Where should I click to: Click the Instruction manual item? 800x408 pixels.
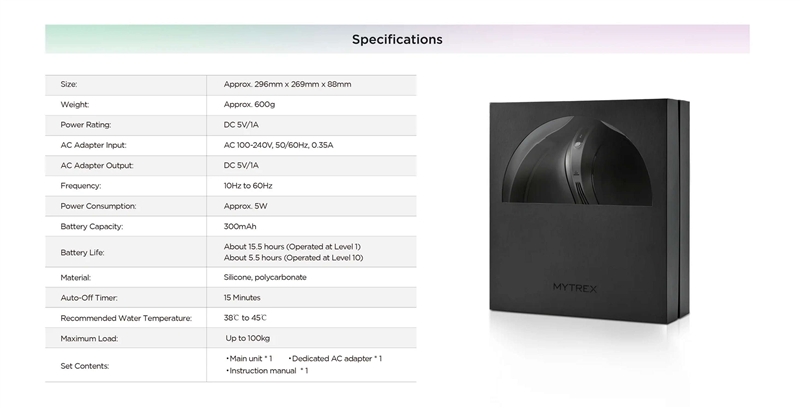pos(267,371)
